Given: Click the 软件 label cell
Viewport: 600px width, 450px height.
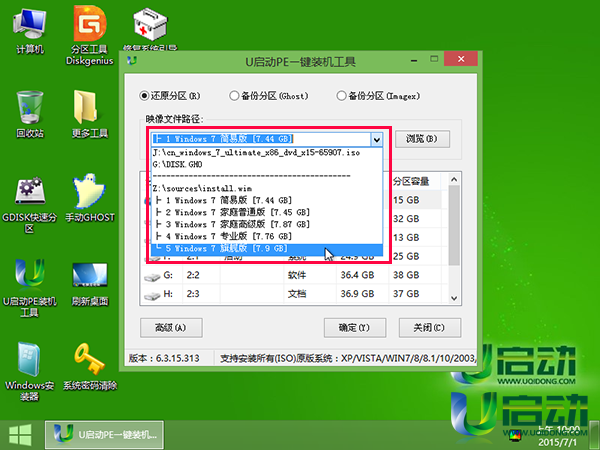Looking at the screenshot, I should (x=297, y=275).
